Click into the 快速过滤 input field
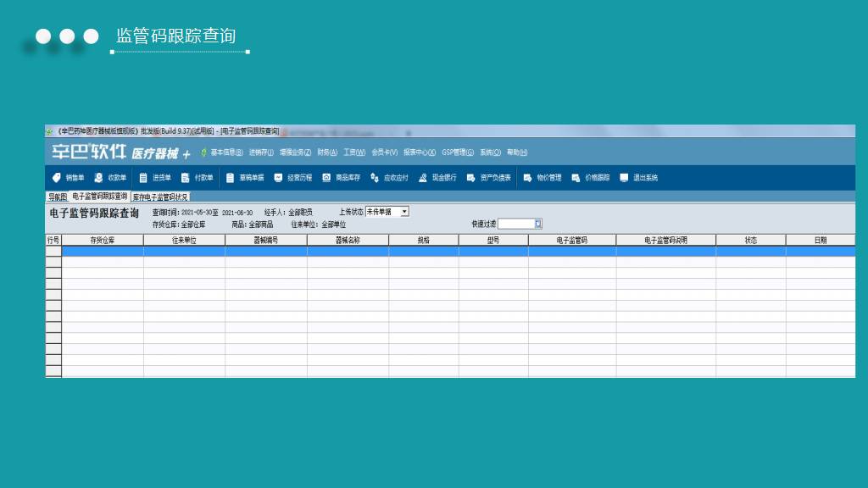Screen dimensions: 868x488 [516, 224]
